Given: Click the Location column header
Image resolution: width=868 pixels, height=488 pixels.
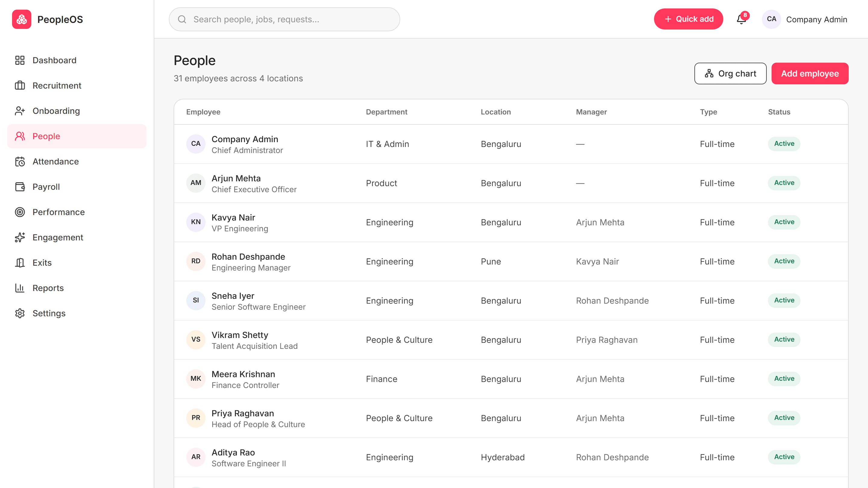Looking at the screenshot, I should point(496,112).
